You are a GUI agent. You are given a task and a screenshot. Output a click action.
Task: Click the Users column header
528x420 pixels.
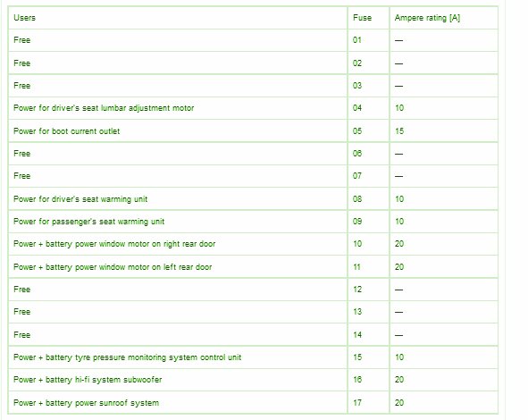[24, 18]
